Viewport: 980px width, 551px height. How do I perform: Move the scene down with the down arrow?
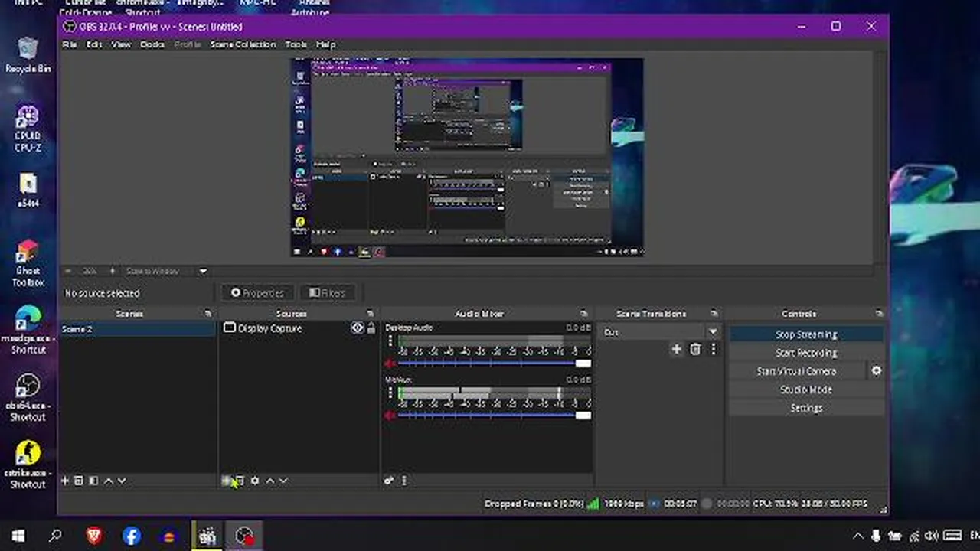[121, 481]
